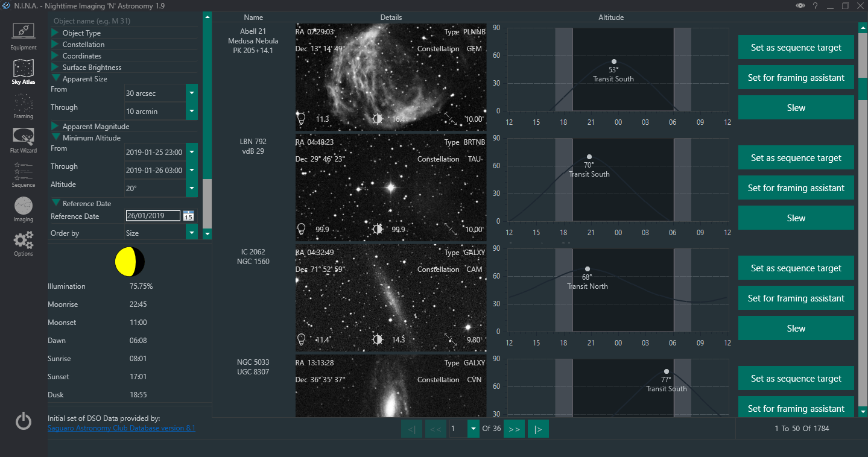Expand the Object Type filter
The image size is (868, 457).
pos(81,33)
